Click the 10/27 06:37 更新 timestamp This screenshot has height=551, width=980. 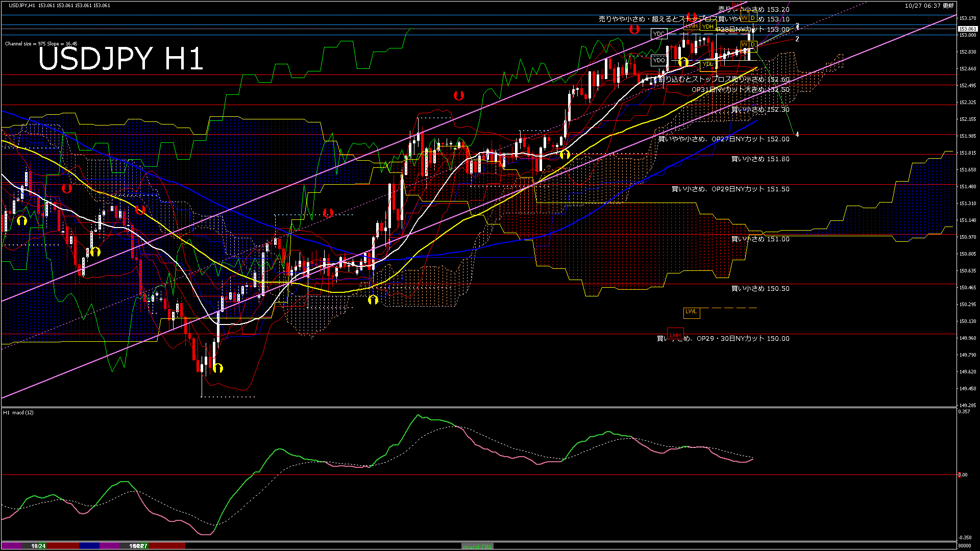pos(929,6)
